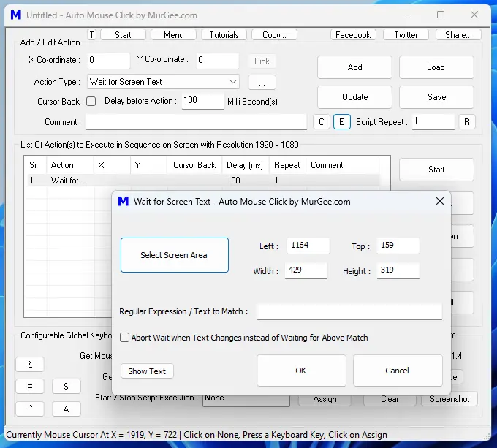The width and height of the screenshot is (497, 448).
Task: Open the Twitter button
Action: [x=406, y=34]
